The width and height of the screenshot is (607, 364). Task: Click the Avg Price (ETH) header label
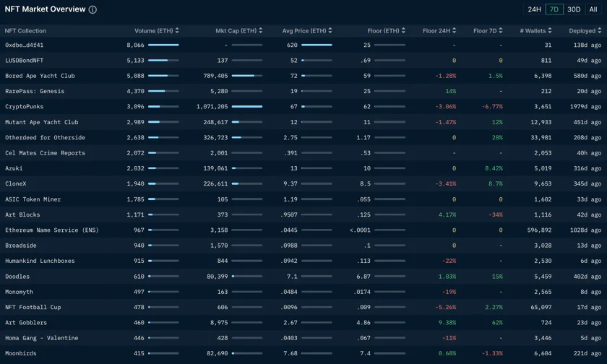tap(304, 30)
